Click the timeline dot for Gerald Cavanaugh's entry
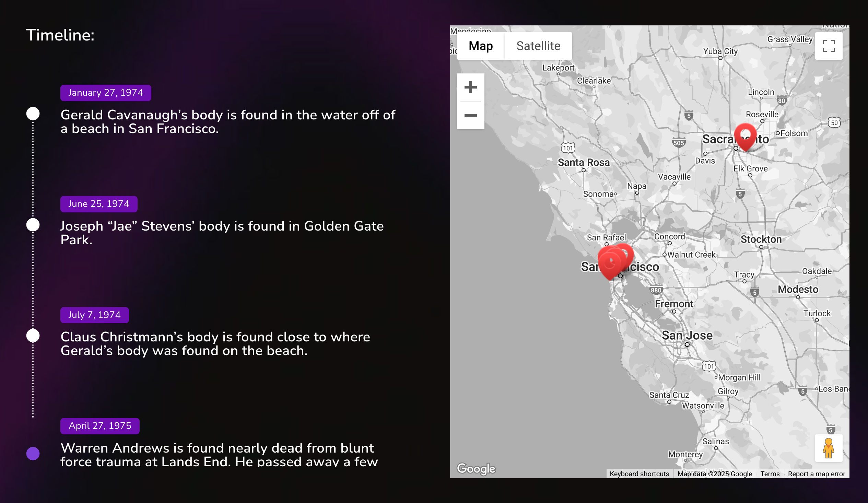 click(x=33, y=114)
